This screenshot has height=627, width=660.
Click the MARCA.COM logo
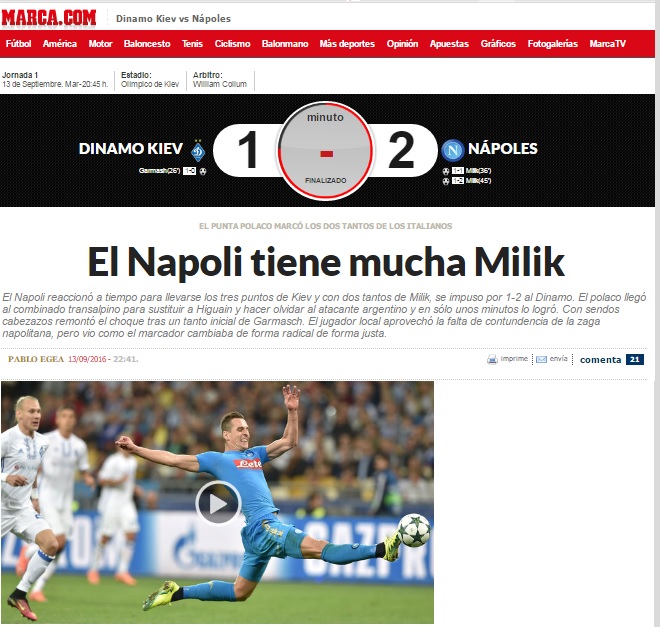[x=48, y=18]
